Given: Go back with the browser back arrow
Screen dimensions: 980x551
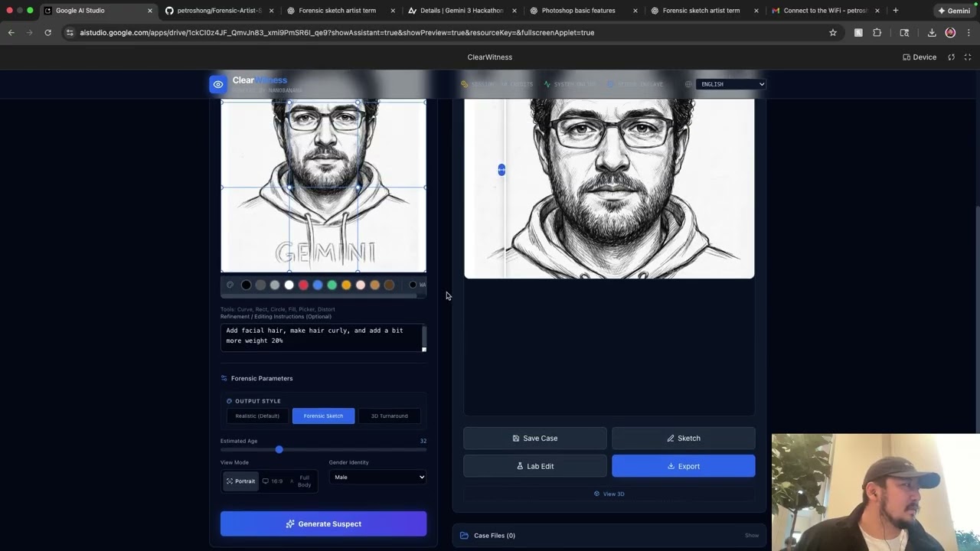Looking at the screenshot, I should coord(11,33).
